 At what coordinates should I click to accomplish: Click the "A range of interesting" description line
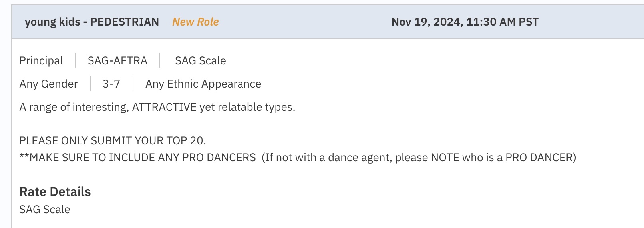click(x=73, y=107)
